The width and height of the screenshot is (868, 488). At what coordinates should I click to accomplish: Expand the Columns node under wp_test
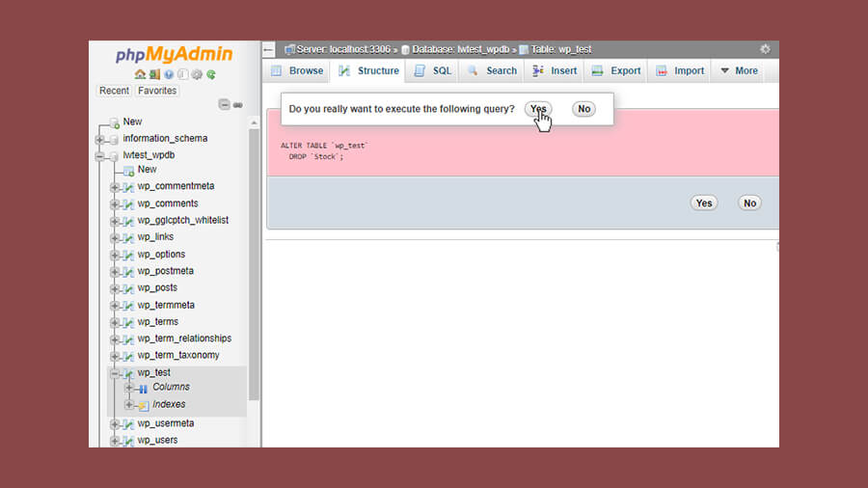point(129,388)
